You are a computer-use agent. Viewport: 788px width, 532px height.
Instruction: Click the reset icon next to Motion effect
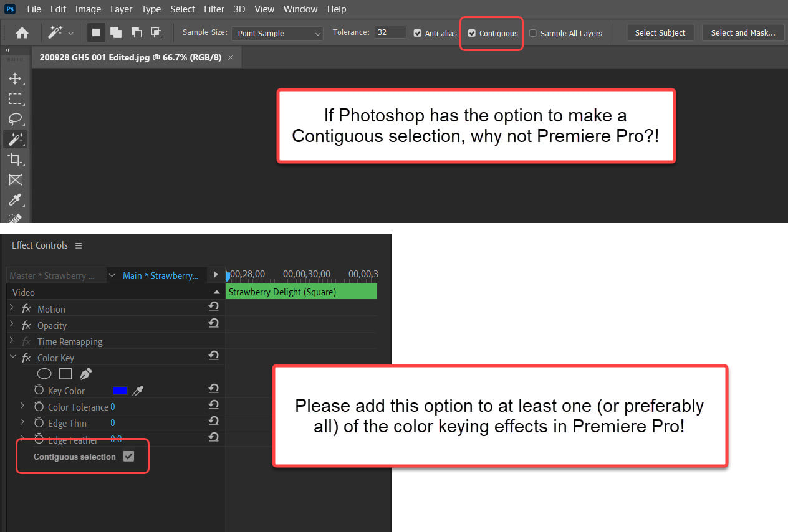(213, 306)
